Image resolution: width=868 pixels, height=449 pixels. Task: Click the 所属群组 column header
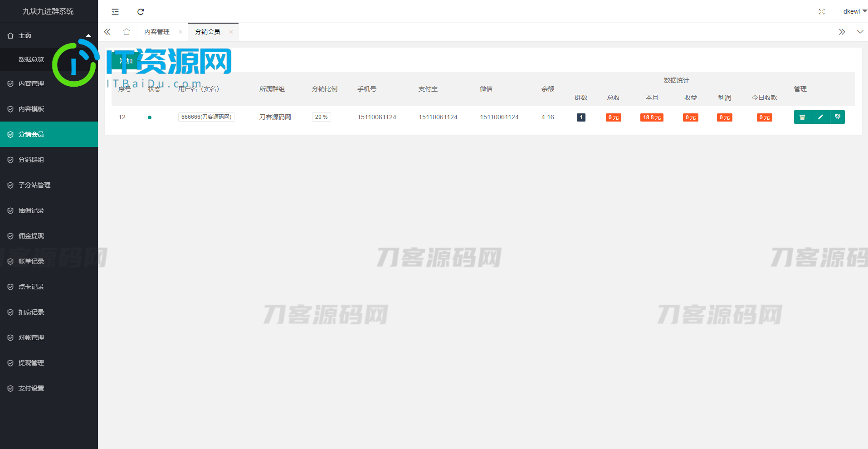(272, 89)
